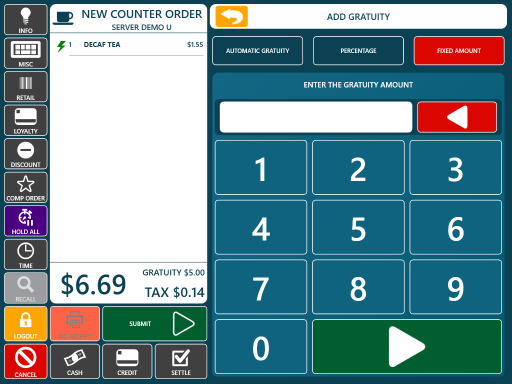Open the Time clock icon

click(x=26, y=254)
